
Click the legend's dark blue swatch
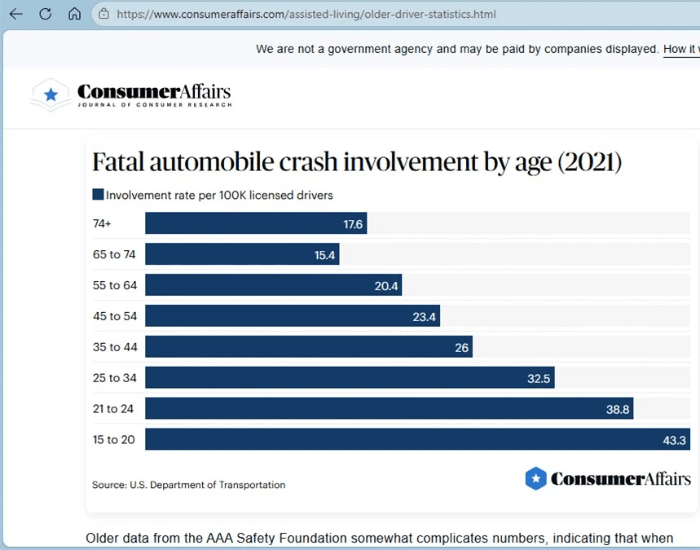tap(98, 195)
